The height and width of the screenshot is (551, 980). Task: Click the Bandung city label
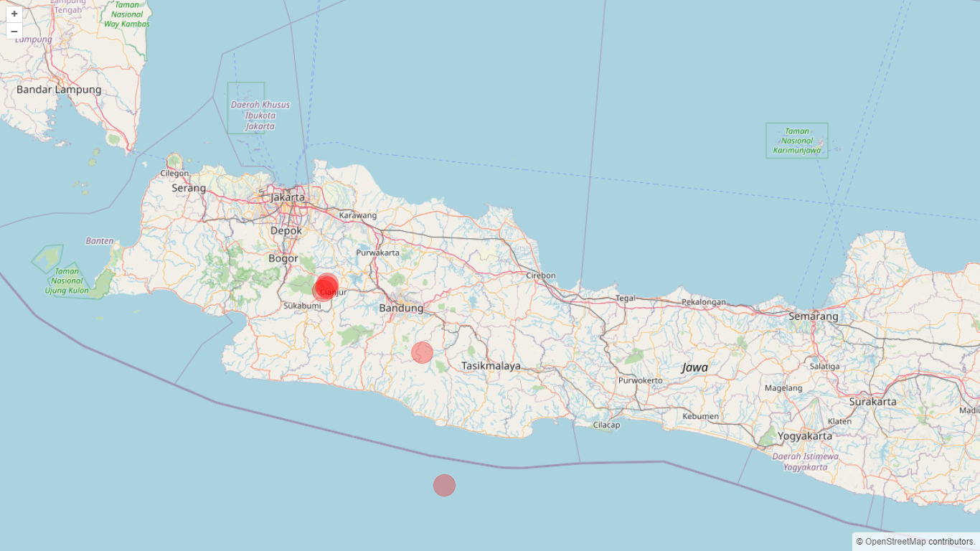pyautogui.click(x=401, y=308)
